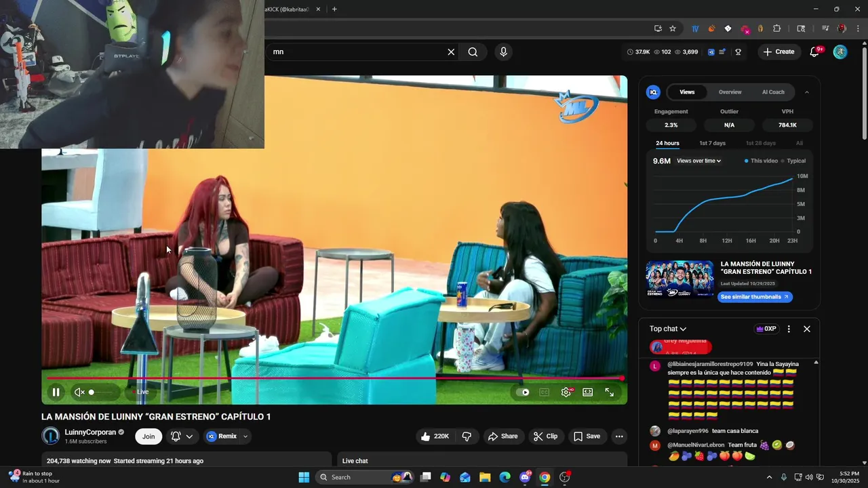This screenshot has height=488, width=868.
Task: Create a Clip of the video
Action: [x=546, y=436]
